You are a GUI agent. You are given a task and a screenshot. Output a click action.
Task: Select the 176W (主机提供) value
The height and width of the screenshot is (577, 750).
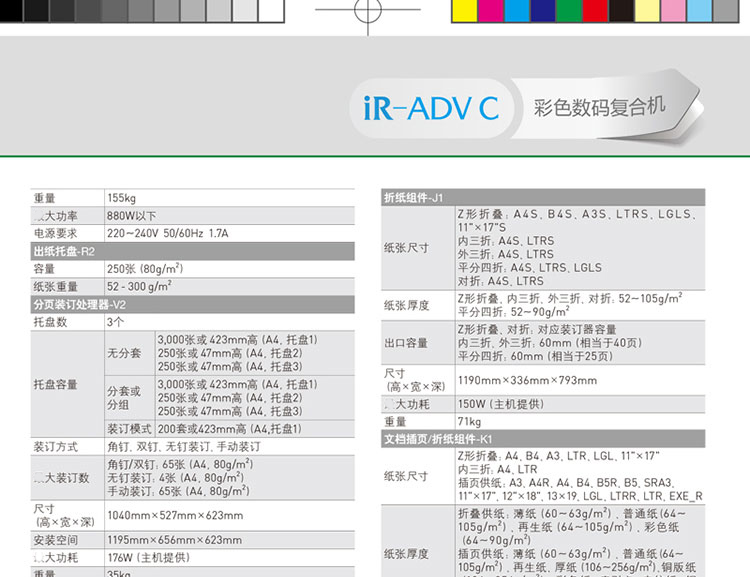coord(149,558)
